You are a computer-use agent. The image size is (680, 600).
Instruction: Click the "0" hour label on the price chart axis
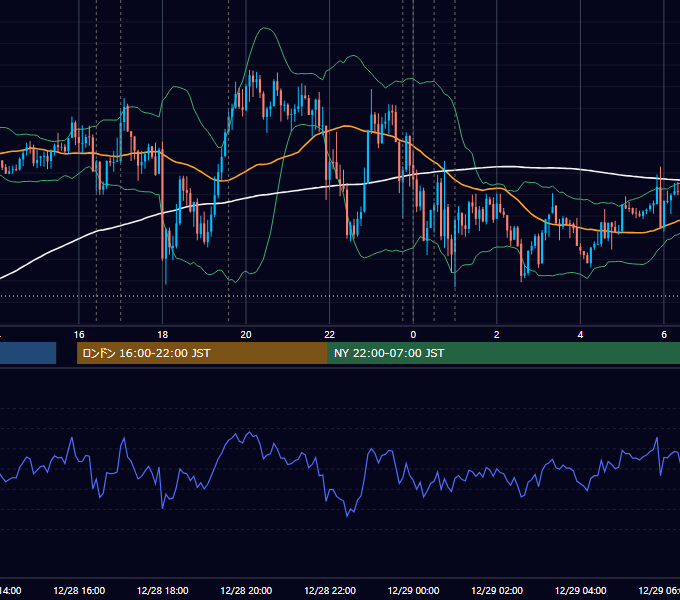point(413,335)
